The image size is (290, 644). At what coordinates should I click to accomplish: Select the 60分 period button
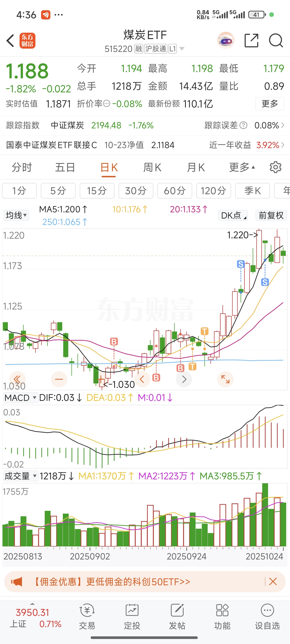point(175,191)
